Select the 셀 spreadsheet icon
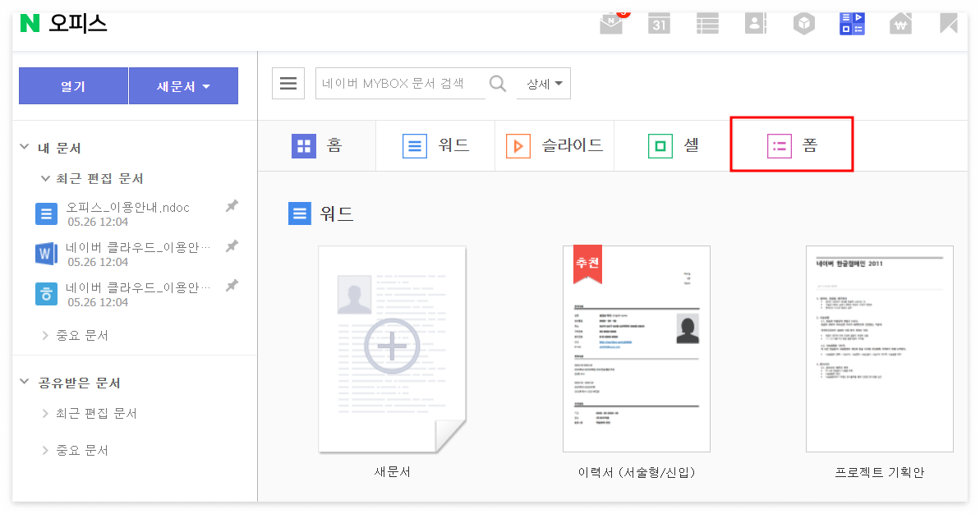 pyautogui.click(x=659, y=145)
